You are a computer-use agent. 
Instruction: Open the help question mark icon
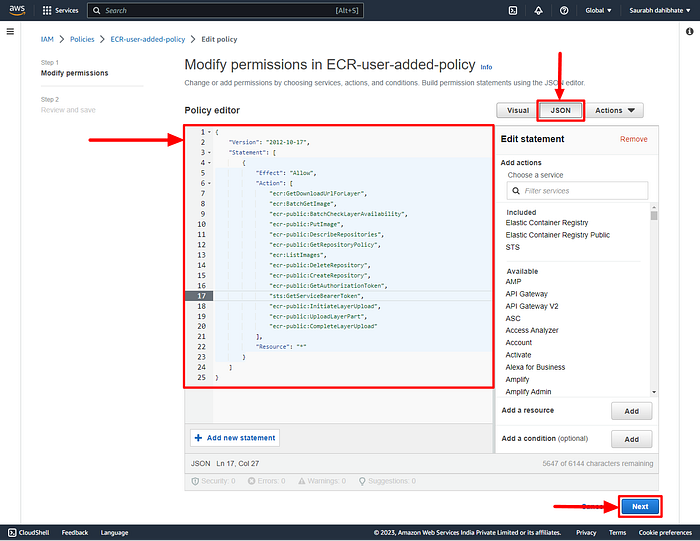click(x=564, y=10)
